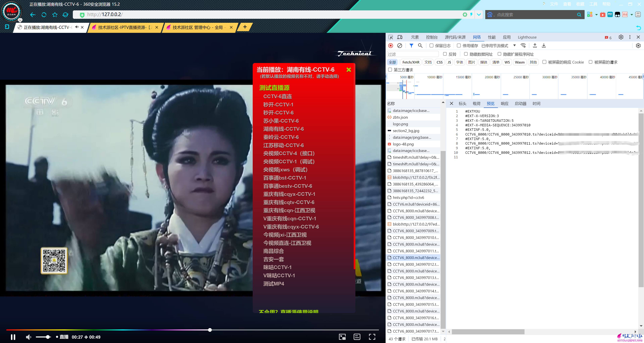Click the search magnifier in search box
The image size is (644, 343).
(579, 15)
